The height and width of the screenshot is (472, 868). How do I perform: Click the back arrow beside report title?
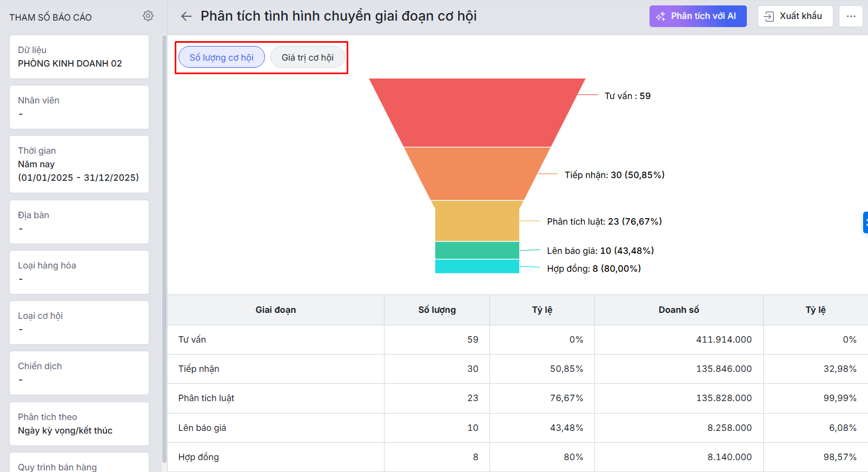[187, 16]
